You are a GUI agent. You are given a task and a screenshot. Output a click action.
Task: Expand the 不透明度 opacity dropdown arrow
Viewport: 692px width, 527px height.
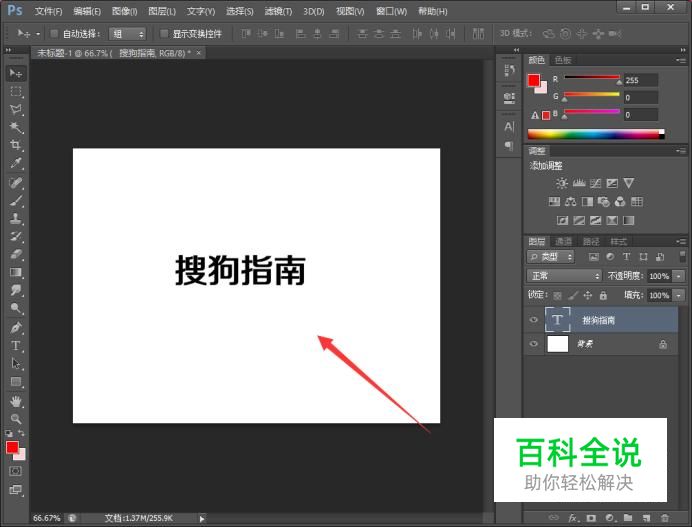pyautogui.click(x=679, y=276)
